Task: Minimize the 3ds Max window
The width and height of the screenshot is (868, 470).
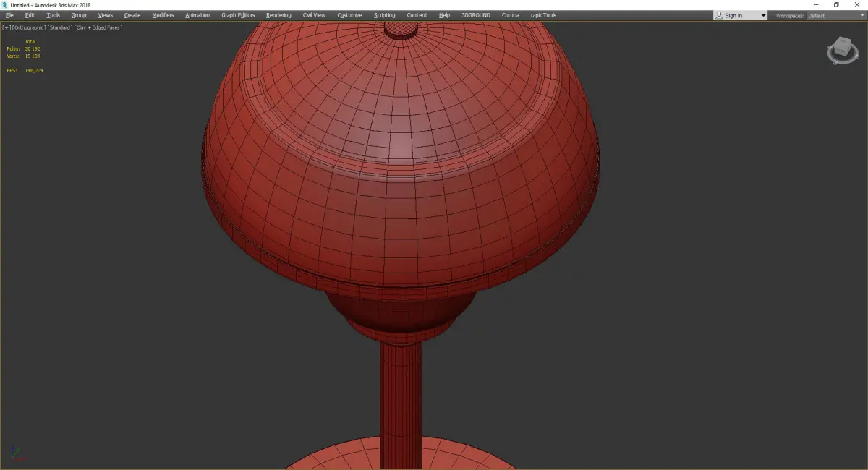Action: 816,4
